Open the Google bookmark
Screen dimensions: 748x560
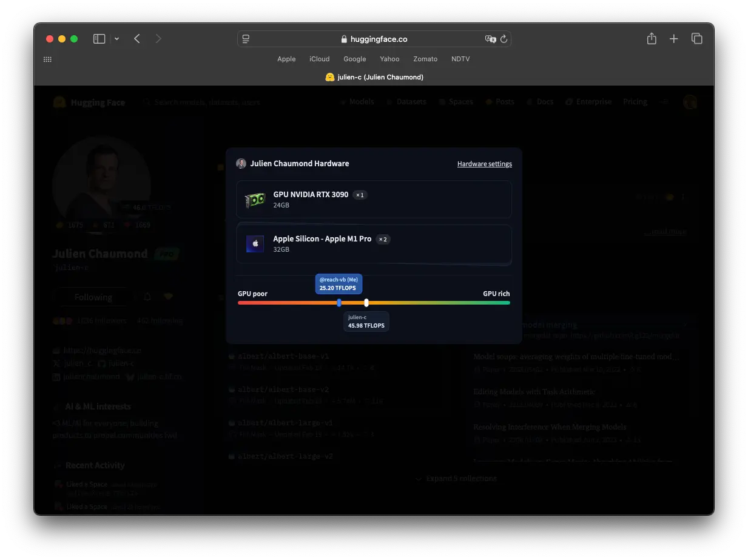[x=355, y=59]
